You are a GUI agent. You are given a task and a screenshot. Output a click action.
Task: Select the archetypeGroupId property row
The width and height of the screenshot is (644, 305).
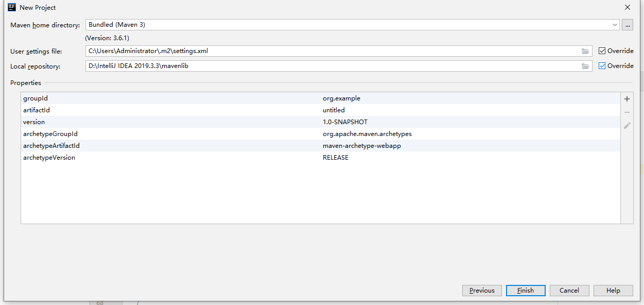[320, 134]
